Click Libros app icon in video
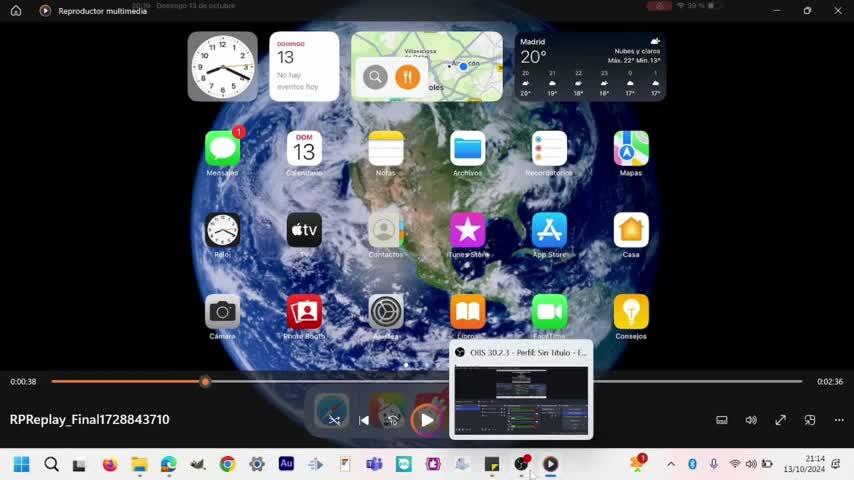Image resolution: width=854 pixels, height=480 pixels. (x=467, y=312)
